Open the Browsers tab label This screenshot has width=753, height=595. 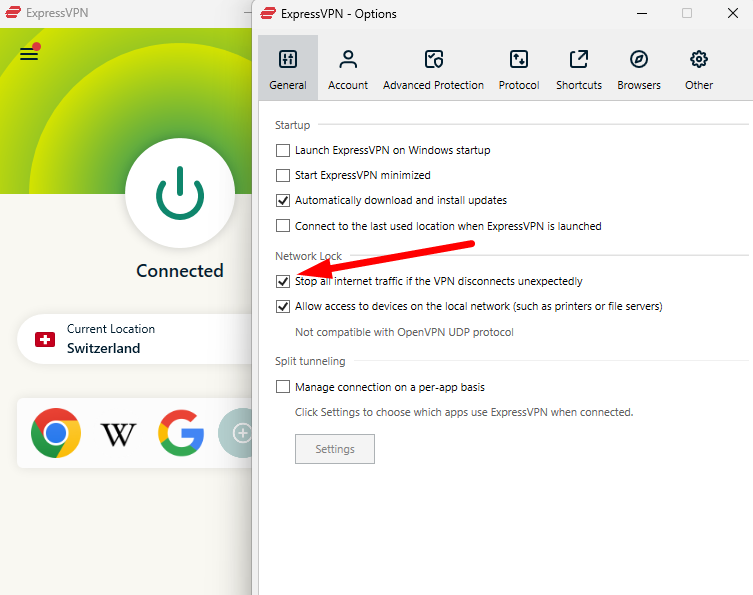639,85
